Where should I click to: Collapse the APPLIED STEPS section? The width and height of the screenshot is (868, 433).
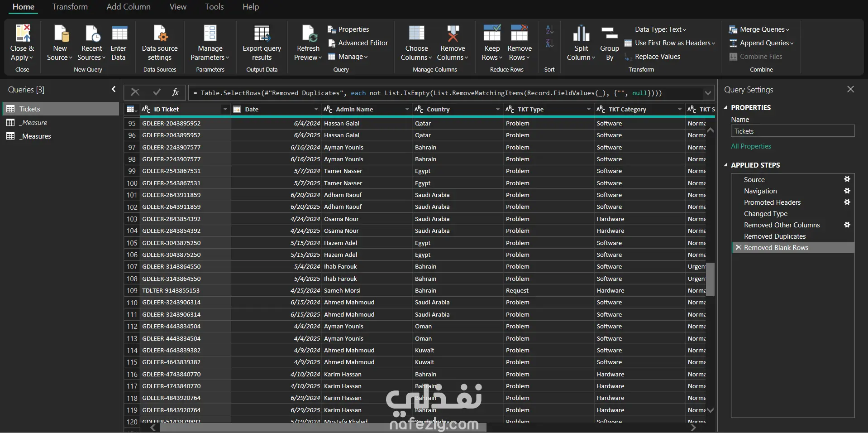point(725,165)
